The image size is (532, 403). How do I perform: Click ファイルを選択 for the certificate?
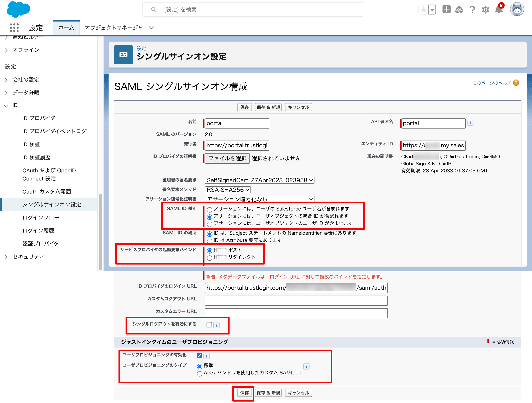[x=227, y=158]
